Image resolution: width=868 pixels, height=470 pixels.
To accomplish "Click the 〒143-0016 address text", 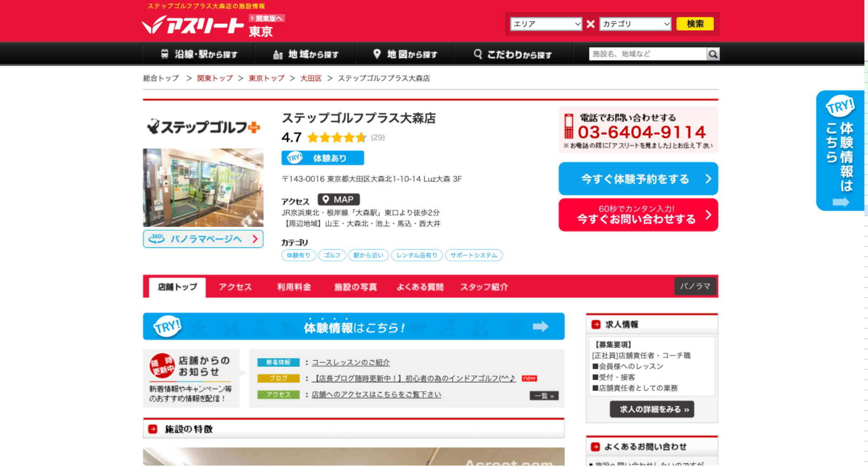I will click(x=372, y=179).
